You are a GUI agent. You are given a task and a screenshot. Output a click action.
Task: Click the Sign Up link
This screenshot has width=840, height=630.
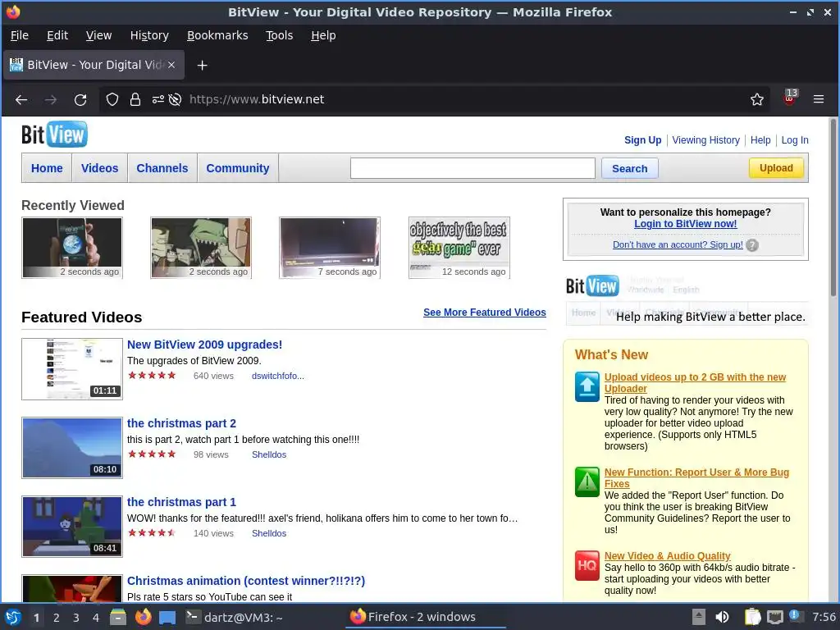point(642,140)
